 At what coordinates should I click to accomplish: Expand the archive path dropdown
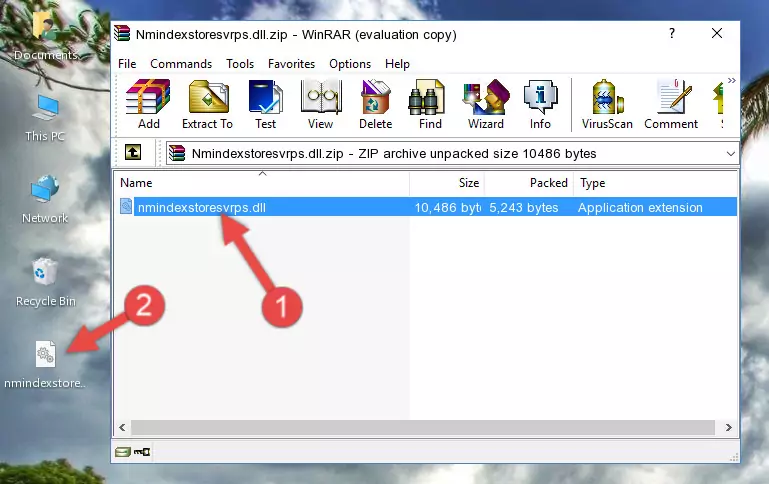click(x=730, y=154)
